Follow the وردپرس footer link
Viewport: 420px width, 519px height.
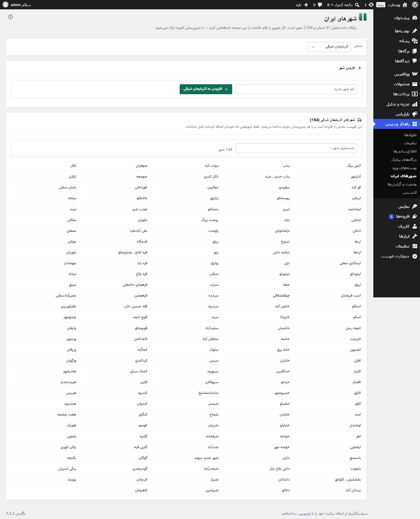304,513
